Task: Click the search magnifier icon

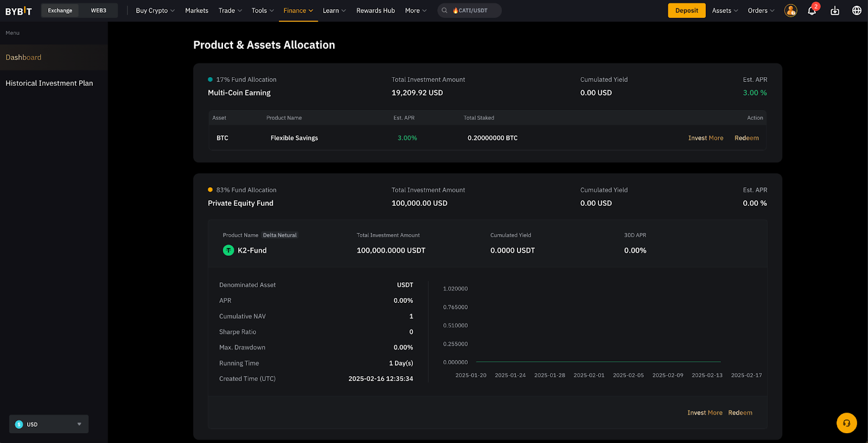Action: click(x=444, y=11)
